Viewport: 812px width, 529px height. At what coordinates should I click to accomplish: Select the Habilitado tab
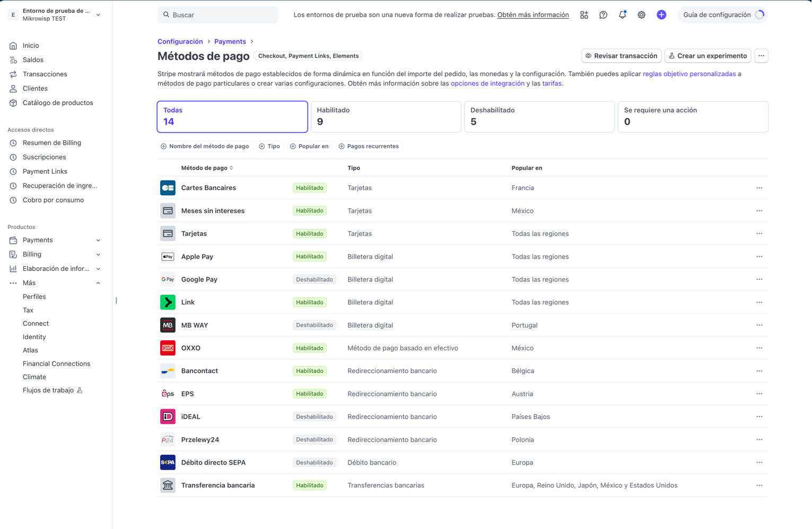coord(386,117)
